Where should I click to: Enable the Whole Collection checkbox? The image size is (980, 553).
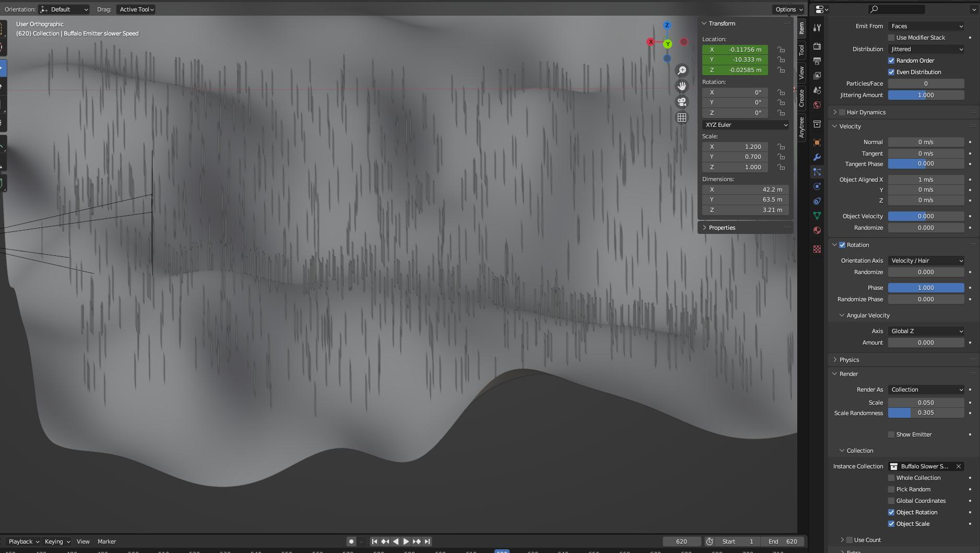click(x=891, y=478)
